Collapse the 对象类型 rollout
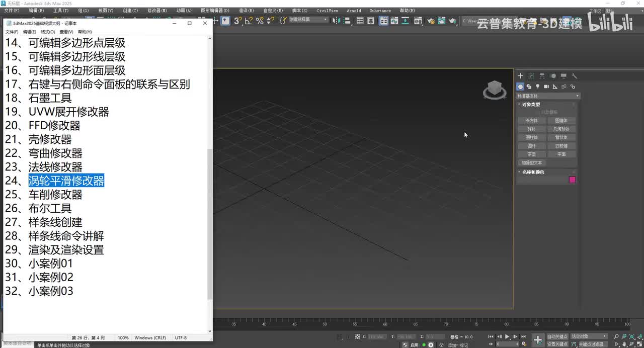The height and width of the screenshot is (348, 644). point(530,105)
